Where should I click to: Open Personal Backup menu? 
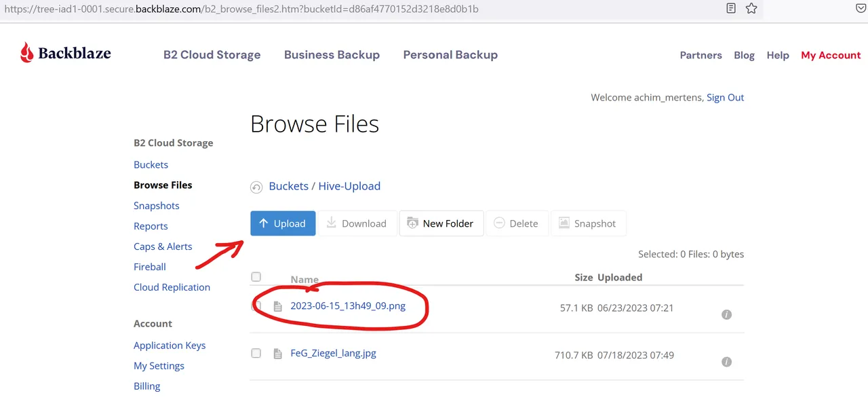tap(450, 55)
